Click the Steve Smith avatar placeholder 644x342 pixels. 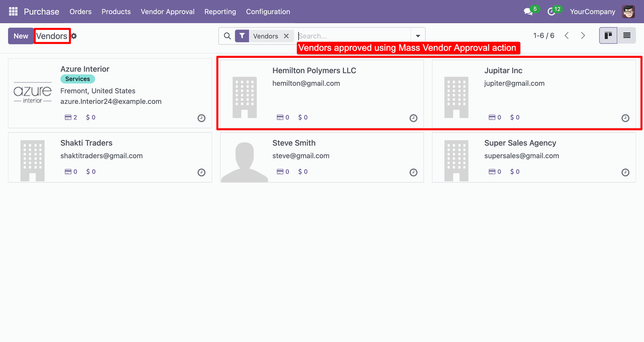[245, 162]
